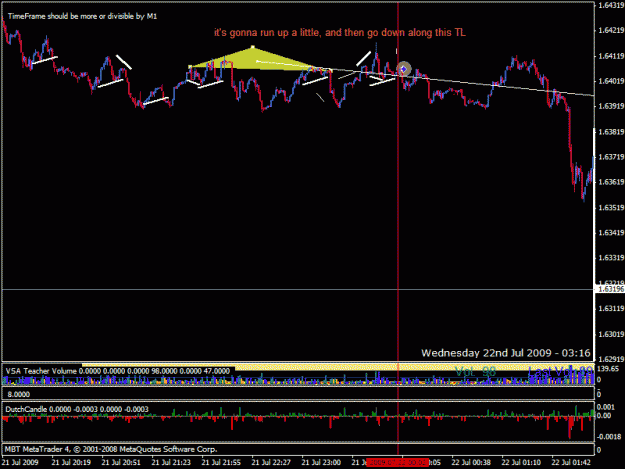Click the 1.64019 price scale value
The image size is (625, 469).
[611, 81]
